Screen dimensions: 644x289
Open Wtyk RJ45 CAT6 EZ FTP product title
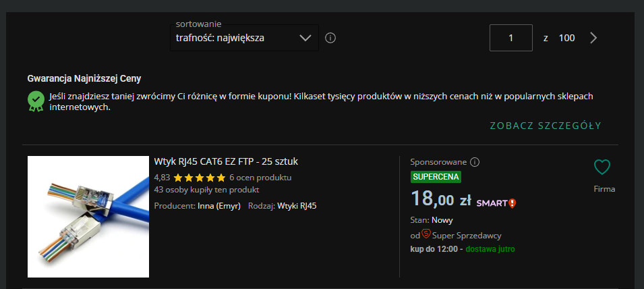point(226,162)
